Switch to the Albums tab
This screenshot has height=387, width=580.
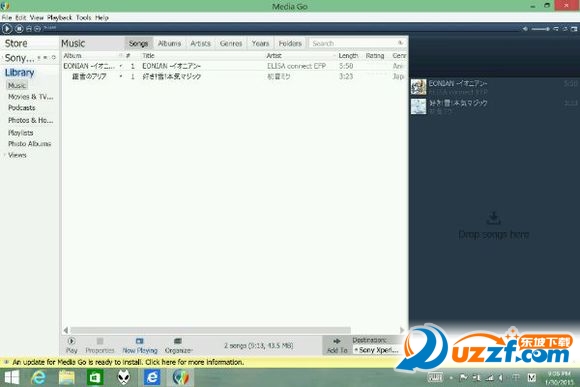coord(169,43)
